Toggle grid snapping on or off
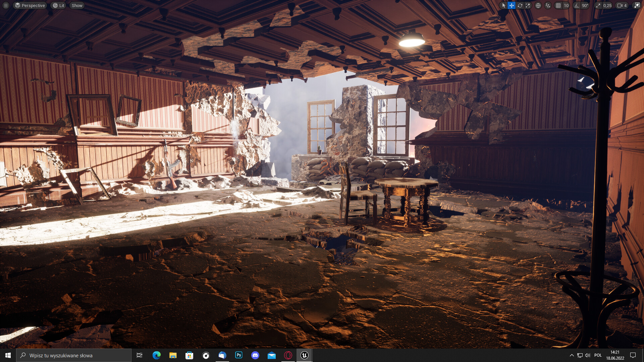 558,5
